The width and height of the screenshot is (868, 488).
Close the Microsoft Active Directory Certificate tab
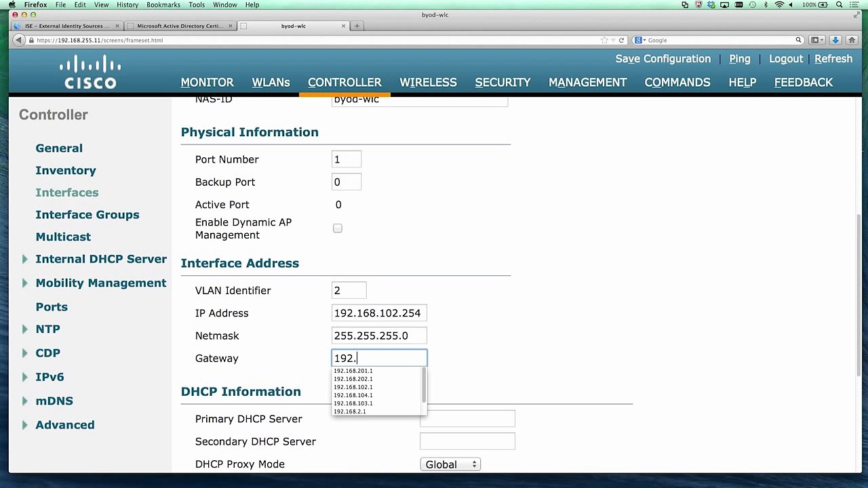click(231, 26)
